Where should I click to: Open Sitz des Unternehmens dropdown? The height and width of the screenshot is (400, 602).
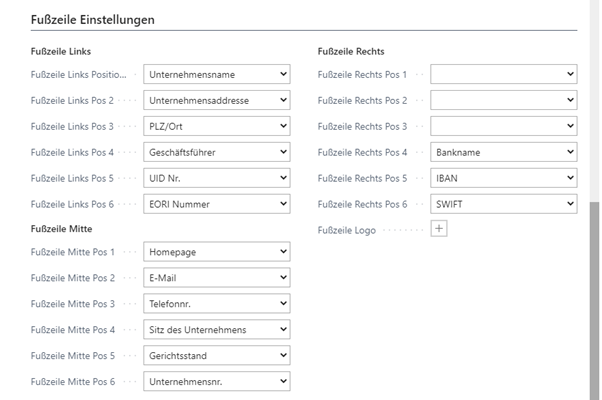217,330
